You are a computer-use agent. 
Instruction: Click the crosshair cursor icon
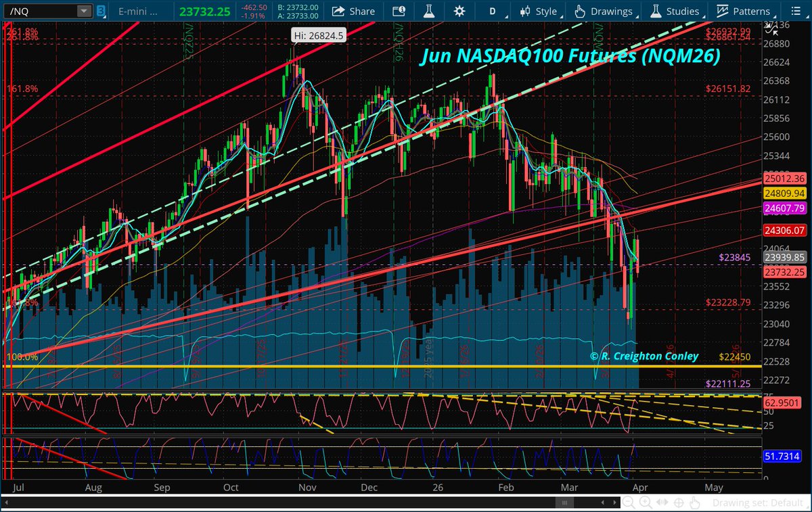pos(680,503)
